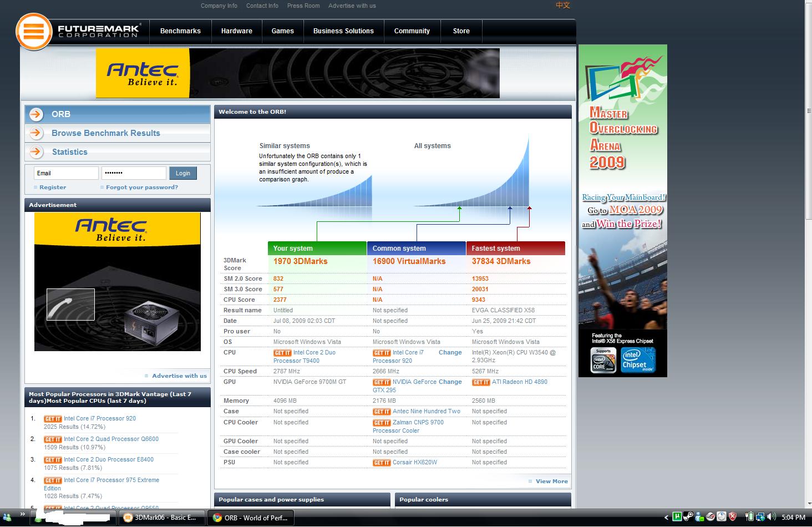
Task: Click Antec banner ad at top
Action: pyautogui.click(x=298, y=73)
